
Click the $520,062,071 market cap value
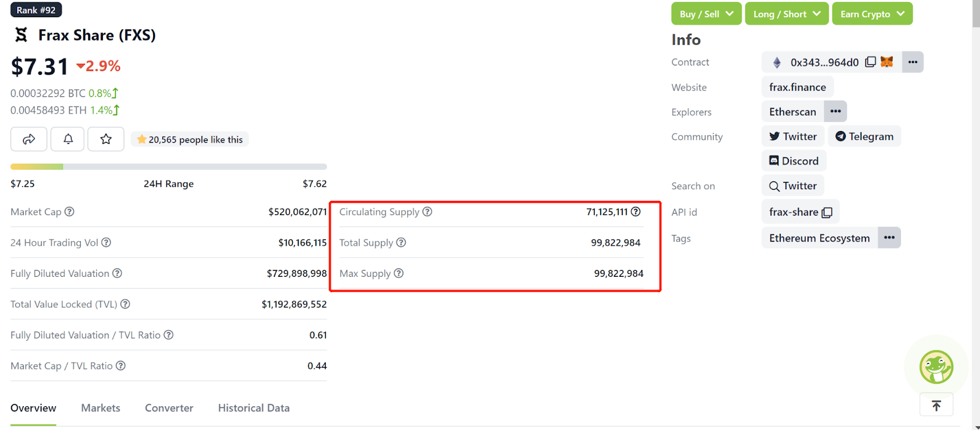298,212
